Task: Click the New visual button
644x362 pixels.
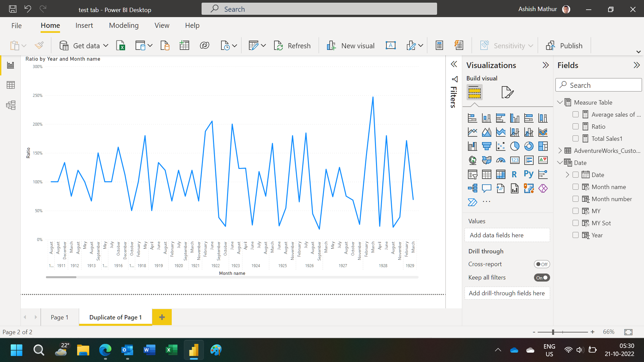Action: [351, 46]
